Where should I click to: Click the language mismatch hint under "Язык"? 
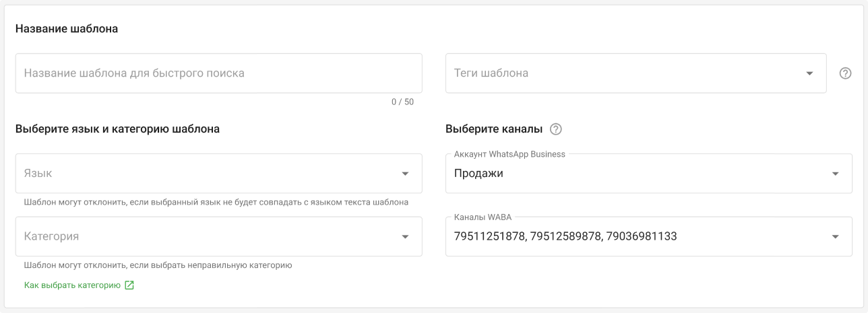pos(216,202)
